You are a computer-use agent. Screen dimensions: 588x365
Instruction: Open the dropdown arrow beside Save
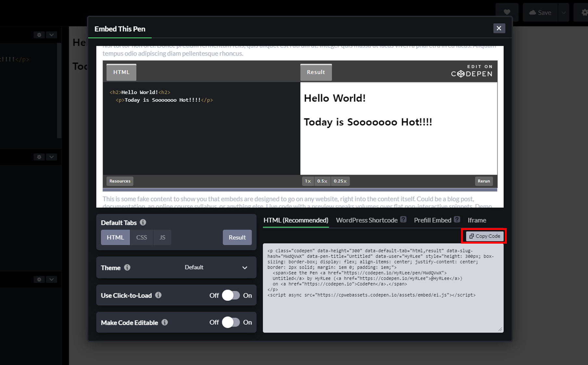(564, 12)
